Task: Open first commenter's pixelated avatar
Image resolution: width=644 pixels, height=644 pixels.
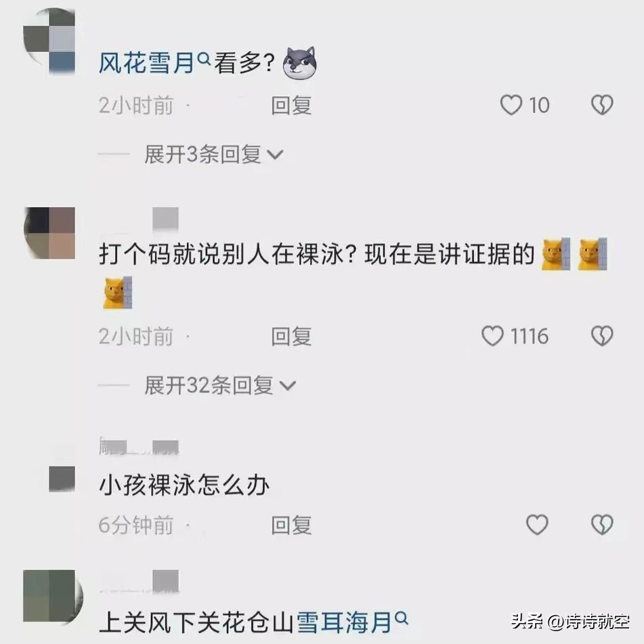Action: [x=49, y=41]
